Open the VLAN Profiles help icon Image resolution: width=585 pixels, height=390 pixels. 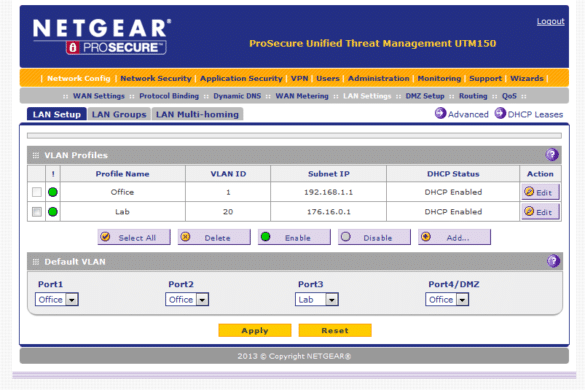[x=552, y=155]
